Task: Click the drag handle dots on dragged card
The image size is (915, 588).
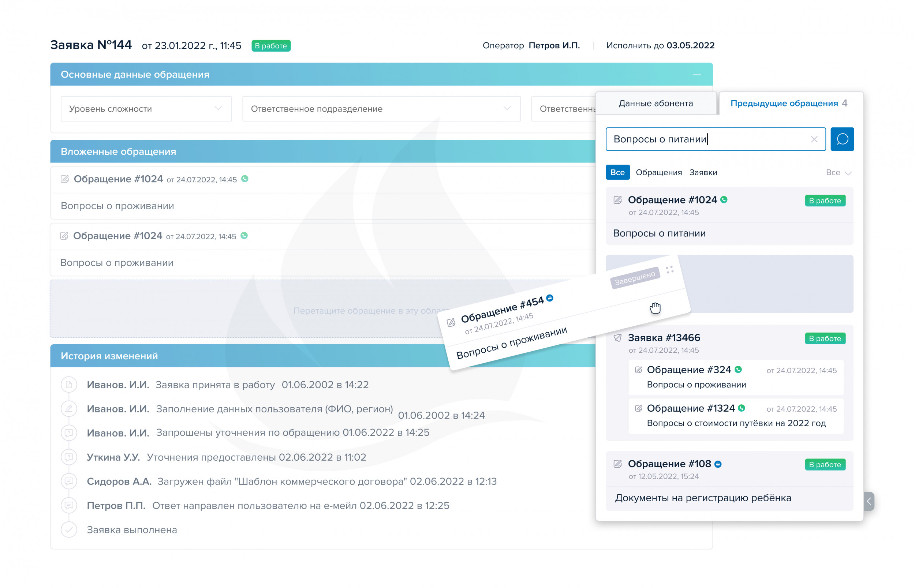Action: point(669,270)
